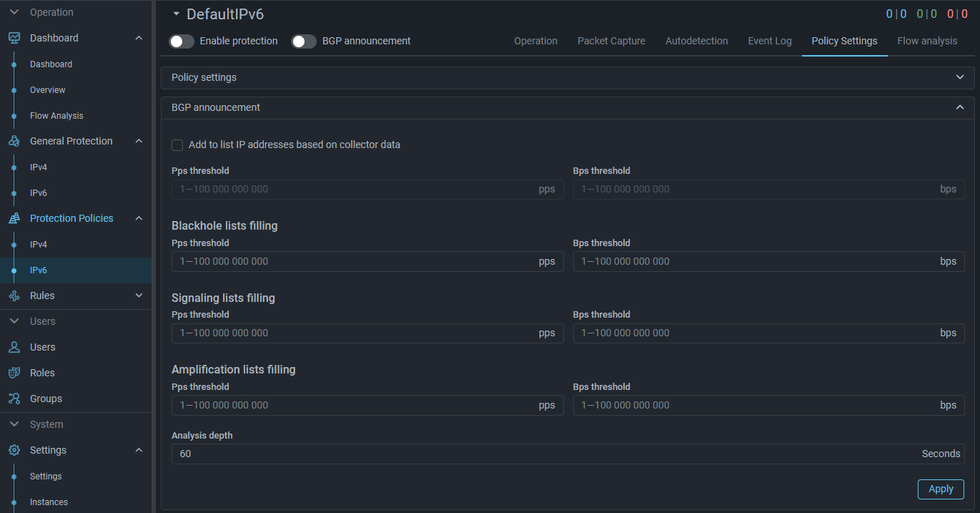This screenshot has width=980, height=513.
Task: Collapse the BGP announcement section
Action: 959,107
